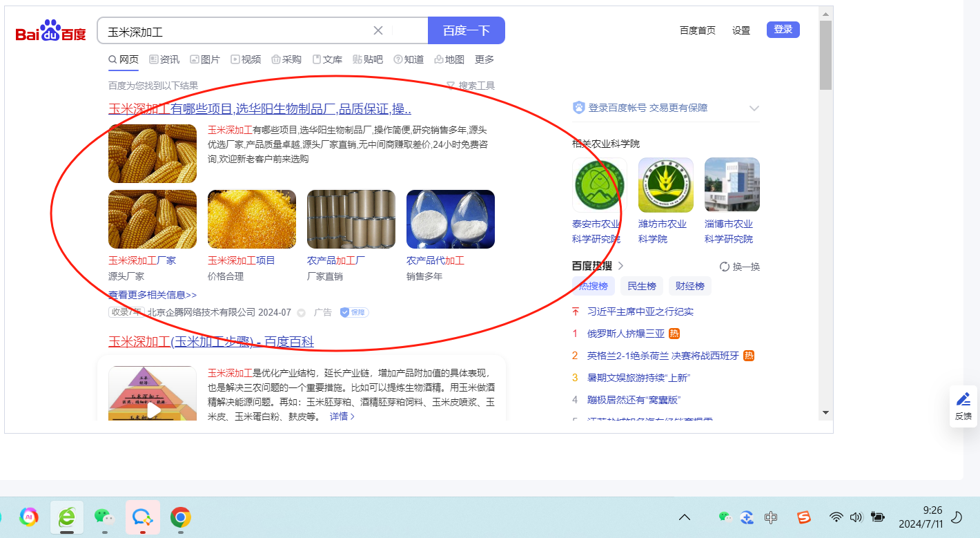
Task: Open the 地图 tab
Action: point(449,59)
